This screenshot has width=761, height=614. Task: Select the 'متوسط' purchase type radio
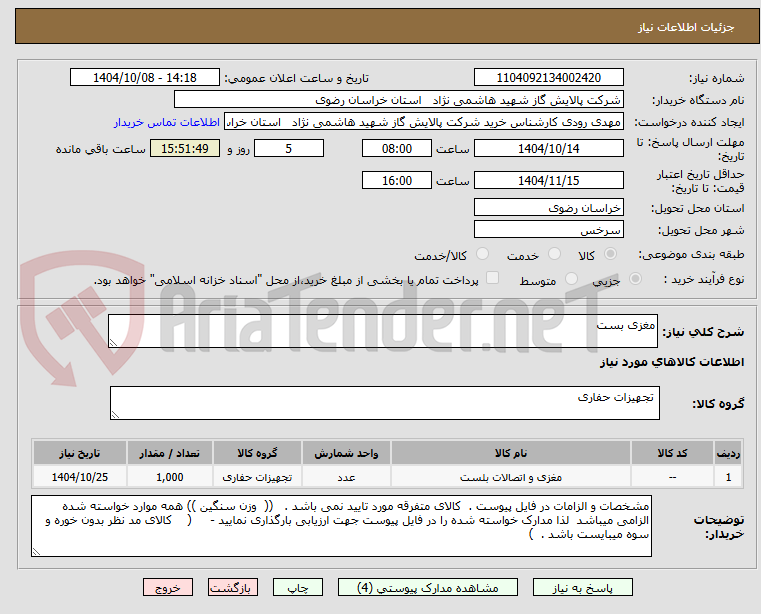(572, 279)
